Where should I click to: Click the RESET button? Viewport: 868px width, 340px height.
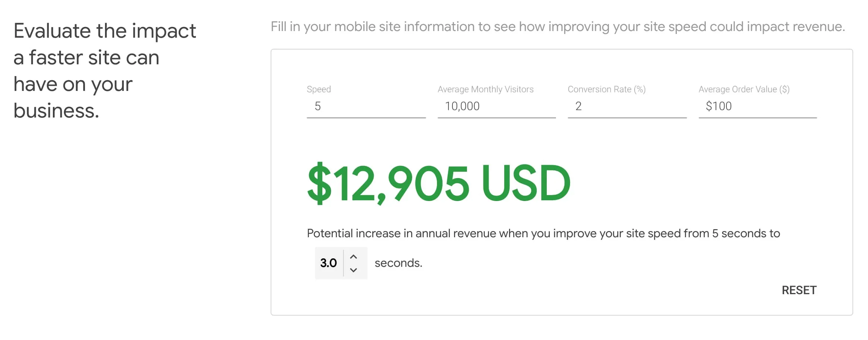799,290
